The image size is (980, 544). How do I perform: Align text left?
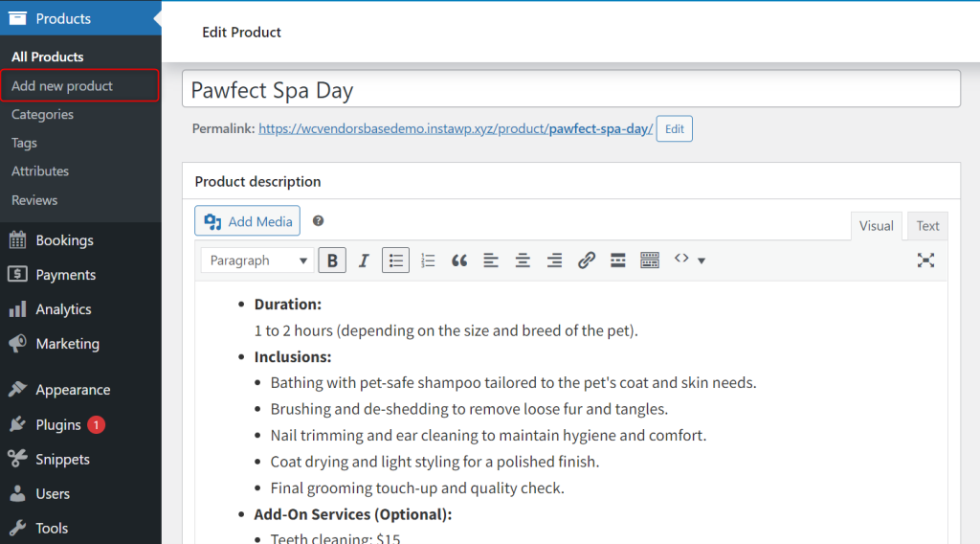pos(491,261)
